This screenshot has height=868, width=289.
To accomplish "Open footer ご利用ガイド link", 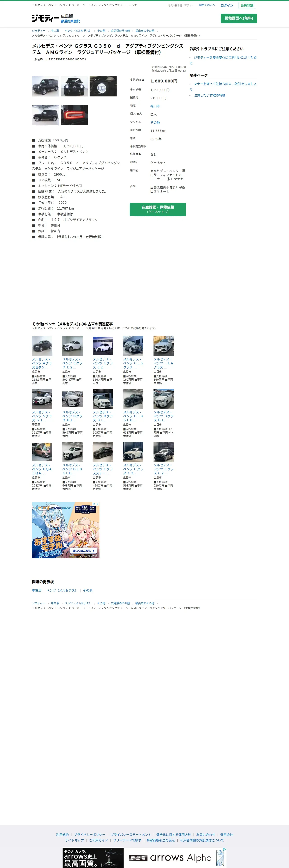I will tap(98, 840).
